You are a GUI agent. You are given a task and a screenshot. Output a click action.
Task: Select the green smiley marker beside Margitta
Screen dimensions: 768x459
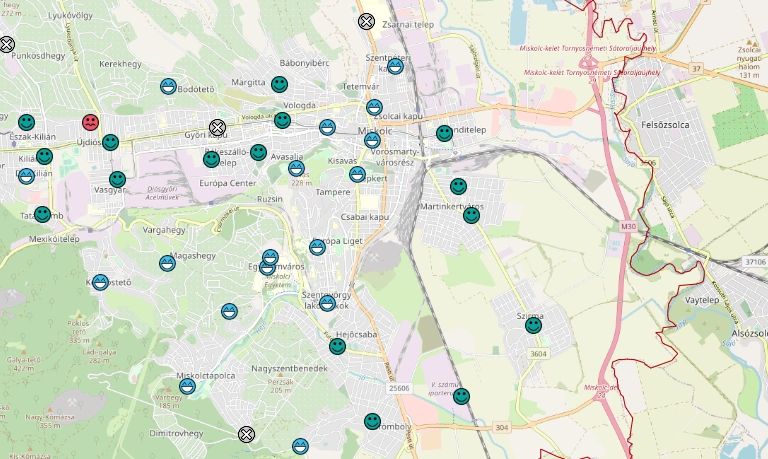278,85
